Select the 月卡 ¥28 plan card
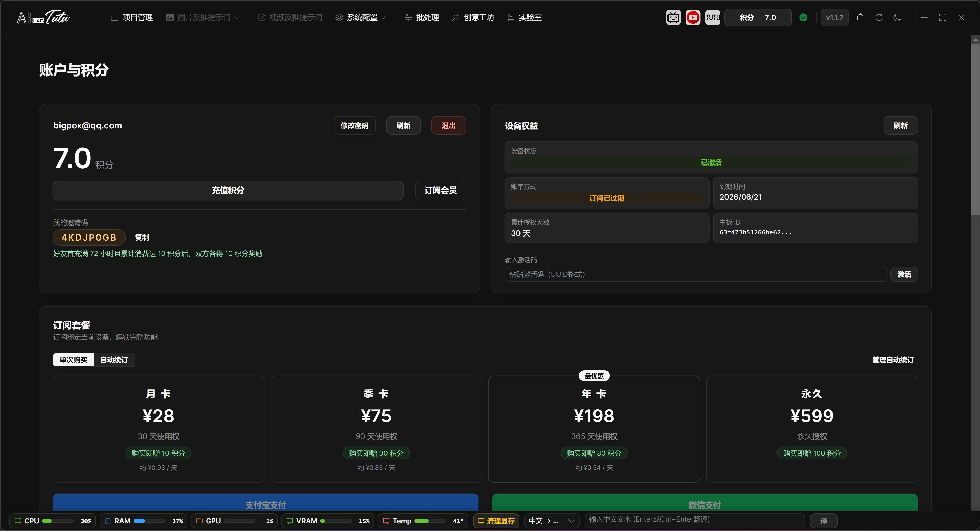The image size is (980, 531). click(158, 429)
